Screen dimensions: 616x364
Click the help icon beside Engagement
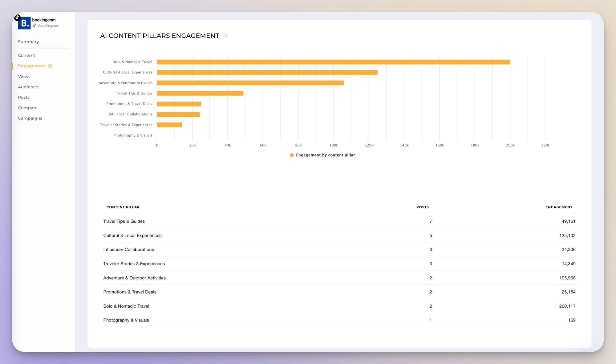tap(50, 66)
